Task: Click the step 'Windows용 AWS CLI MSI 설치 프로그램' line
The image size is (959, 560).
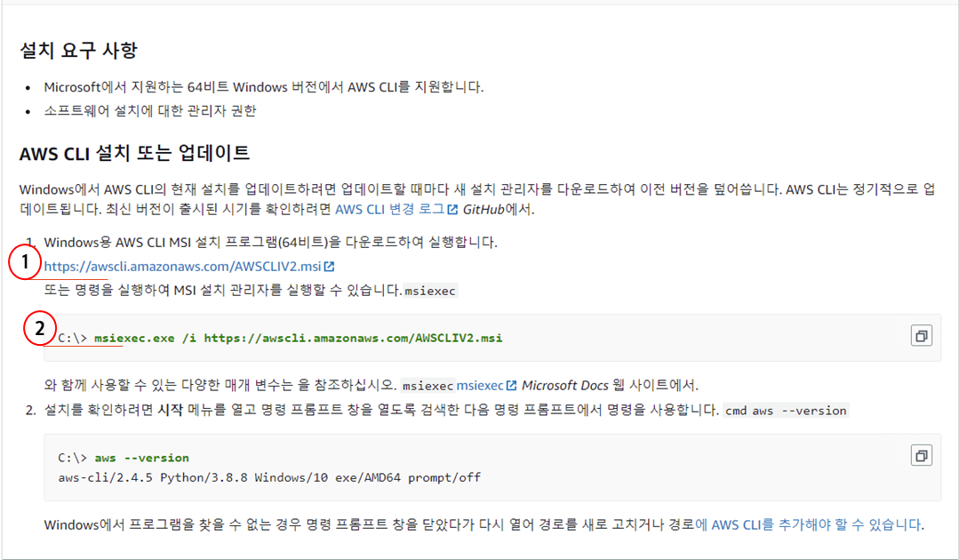Action: pos(270,242)
